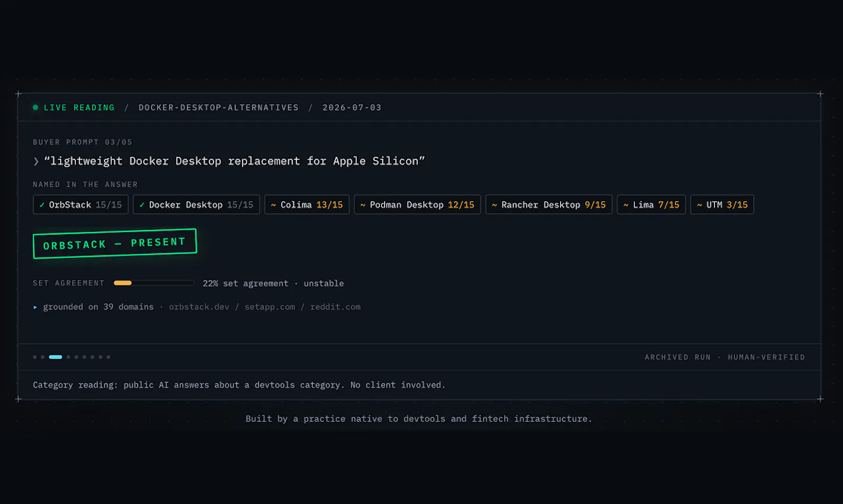Screen dimensions: 843x504
Task: Click the ORBSTACK — PRESENT stamp badge
Action: tap(115, 243)
